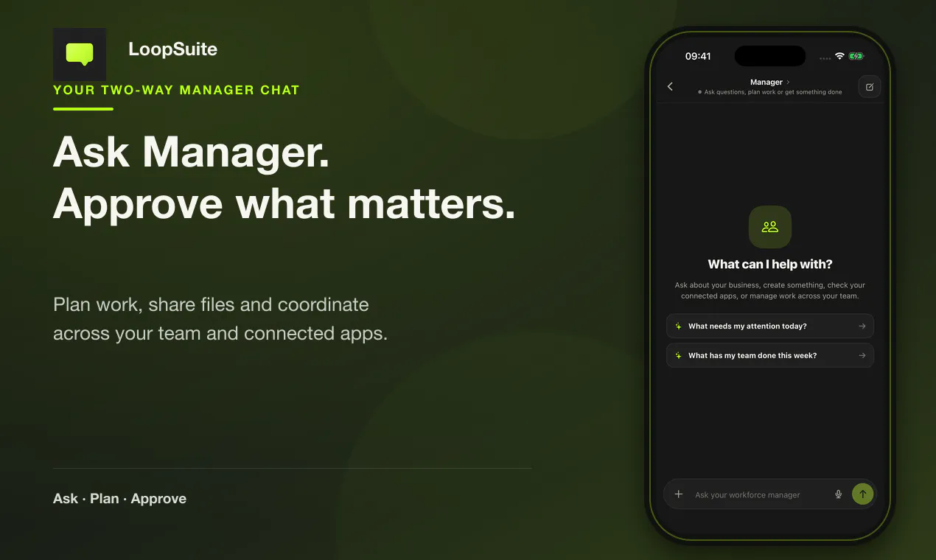
Task: Click 'Ask about your business' description text
Action: pos(770,290)
